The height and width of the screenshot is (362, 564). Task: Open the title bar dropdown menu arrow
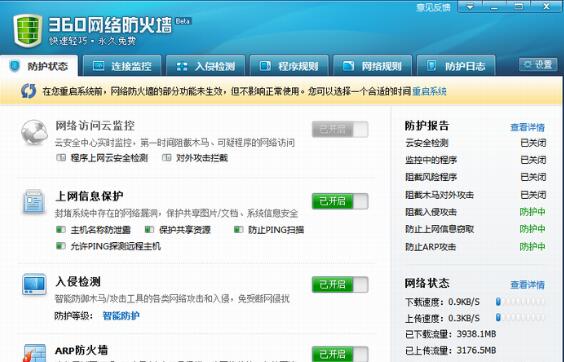(470, 6)
